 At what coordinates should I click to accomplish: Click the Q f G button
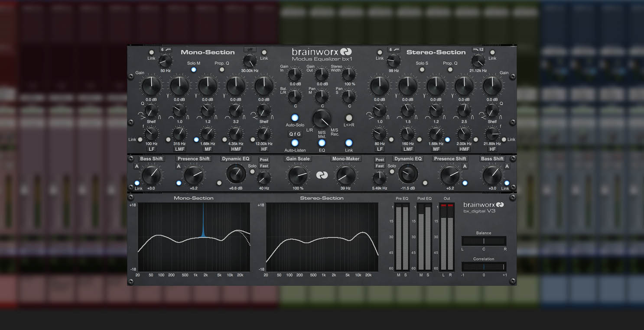coord(295,134)
